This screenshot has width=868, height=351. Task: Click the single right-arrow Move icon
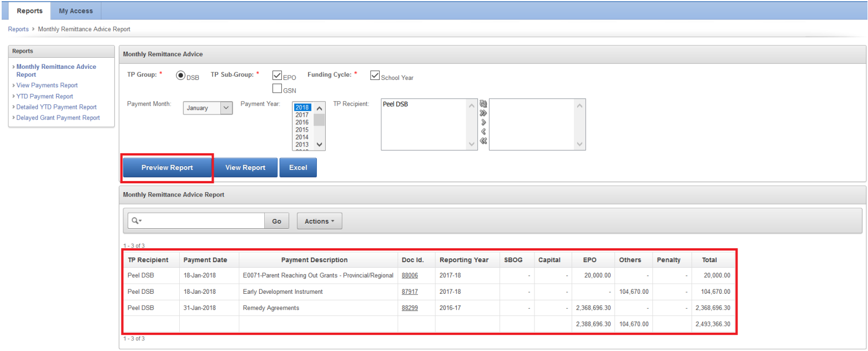point(483,122)
